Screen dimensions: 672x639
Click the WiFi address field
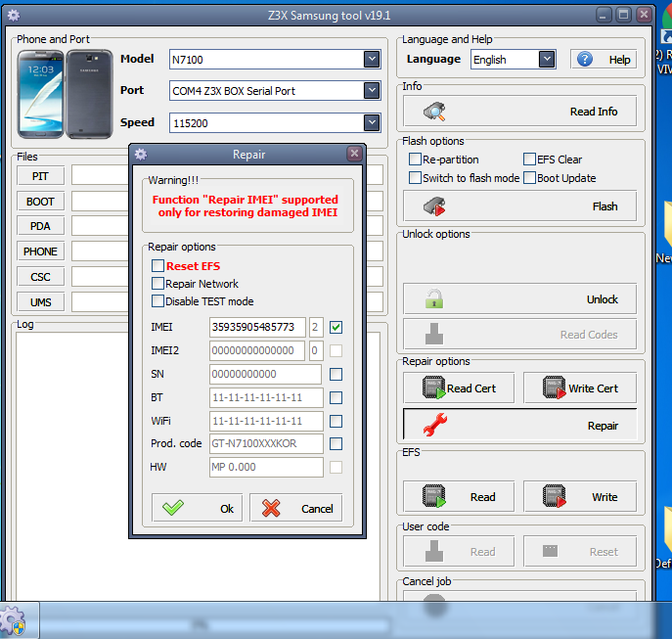coord(266,421)
